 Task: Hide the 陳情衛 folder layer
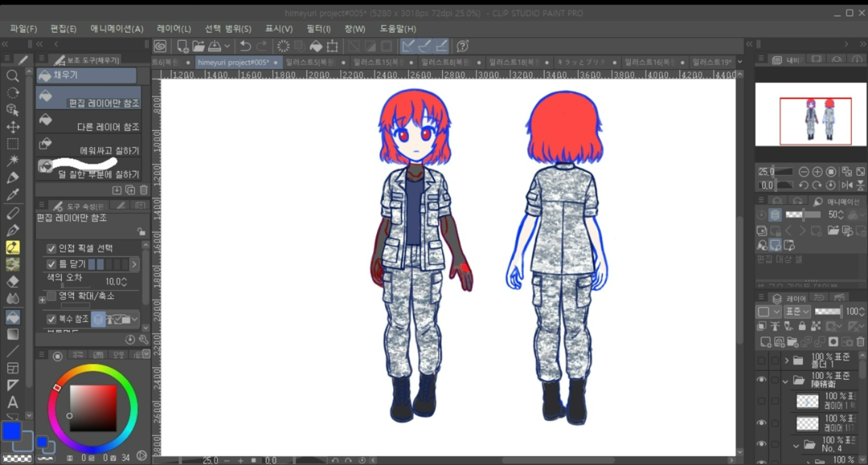click(761, 381)
